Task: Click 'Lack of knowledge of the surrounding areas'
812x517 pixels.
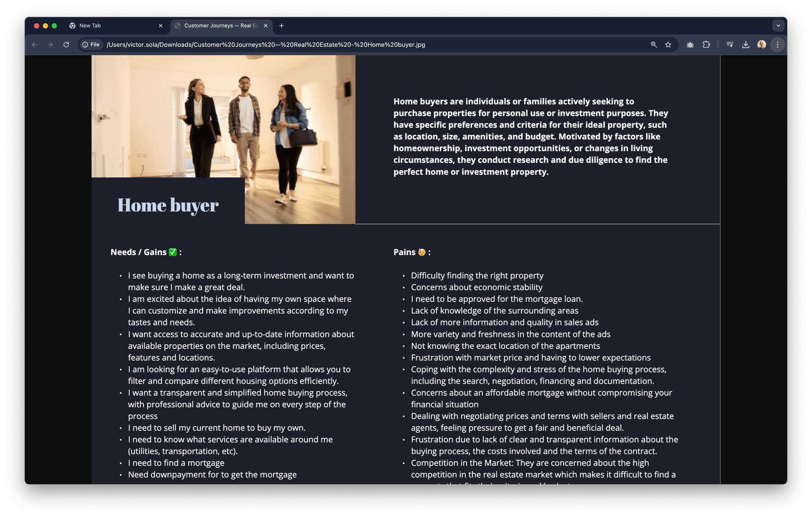Action: point(494,311)
